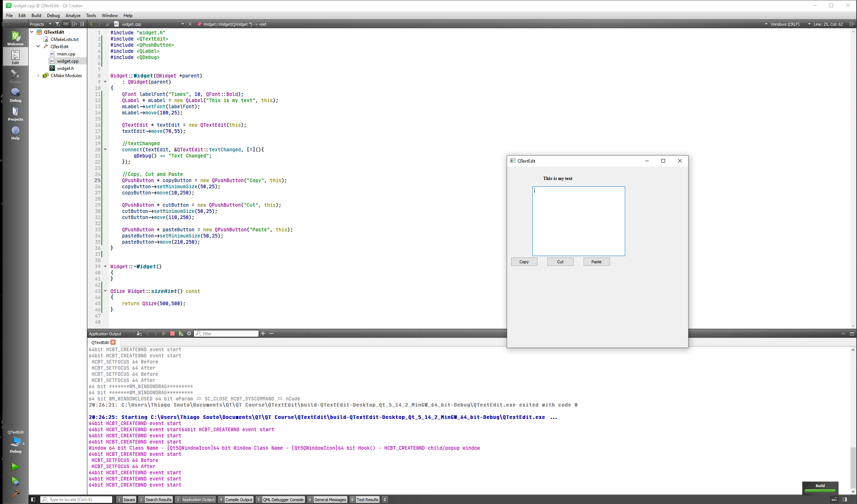Open the output panes selector arrows
The image size is (857, 504).
pyautogui.click(x=385, y=500)
